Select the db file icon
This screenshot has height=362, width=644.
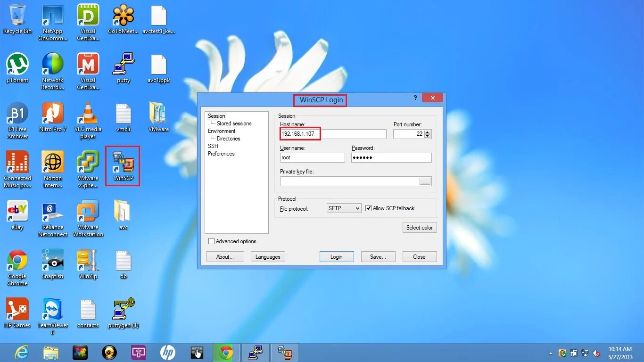(x=124, y=264)
